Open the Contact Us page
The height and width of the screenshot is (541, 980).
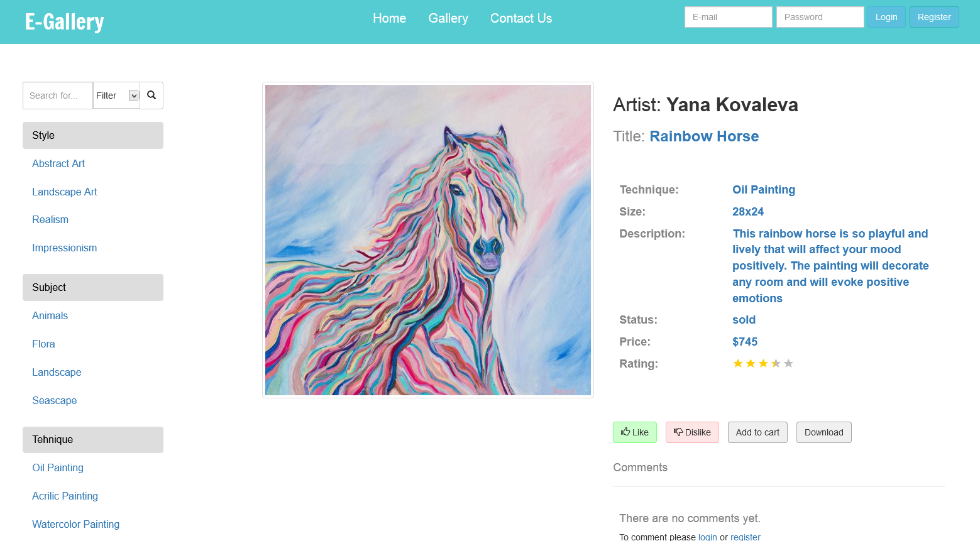click(521, 18)
